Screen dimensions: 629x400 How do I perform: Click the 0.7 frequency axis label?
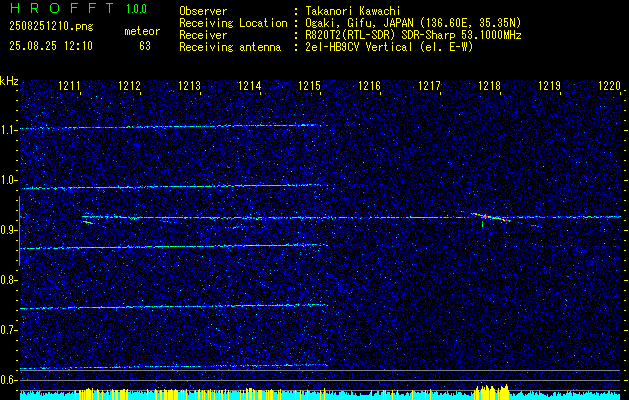[x=7, y=330]
